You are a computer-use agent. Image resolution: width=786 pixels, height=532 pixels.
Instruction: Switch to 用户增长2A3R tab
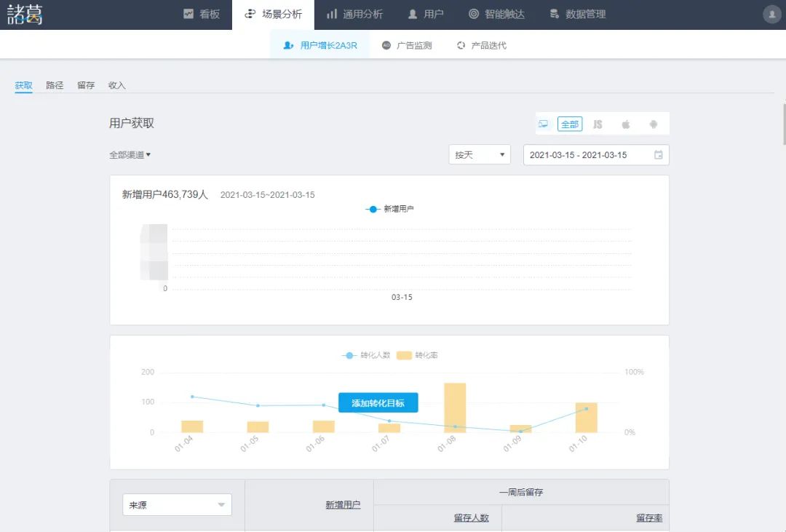click(319, 45)
